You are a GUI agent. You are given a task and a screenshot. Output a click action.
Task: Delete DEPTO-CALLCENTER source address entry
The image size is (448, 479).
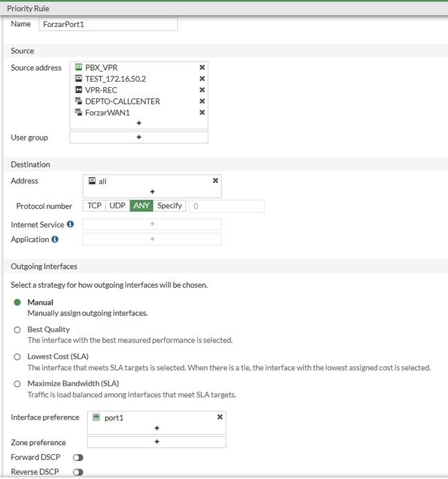(x=202, y=101)
